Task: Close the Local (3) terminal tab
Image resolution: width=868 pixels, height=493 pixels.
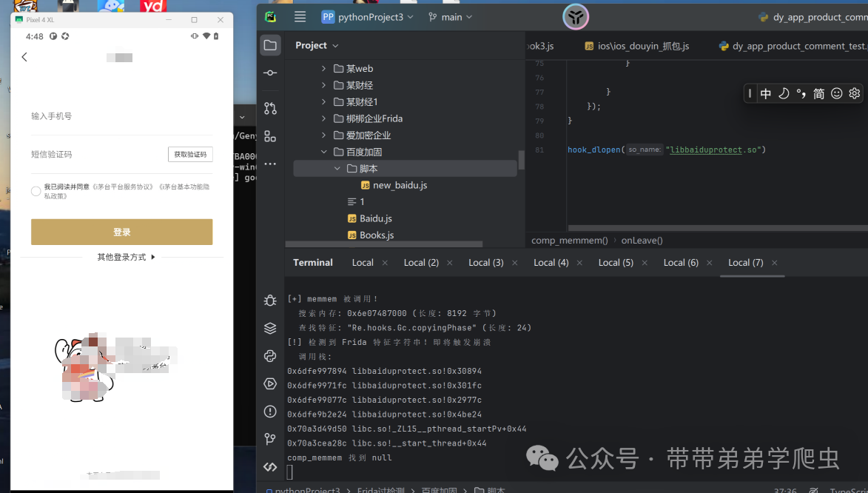Action: (515, 263)
